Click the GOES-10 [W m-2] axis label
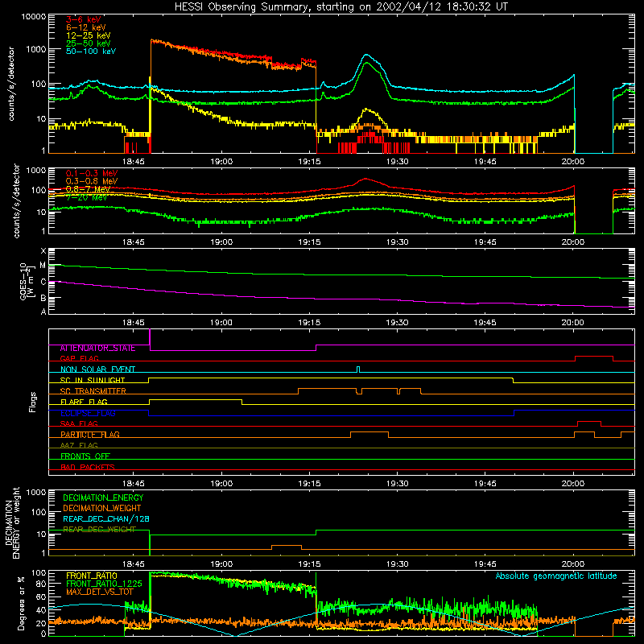The width and height of the screenshot is (644, 644). point(27,281)
